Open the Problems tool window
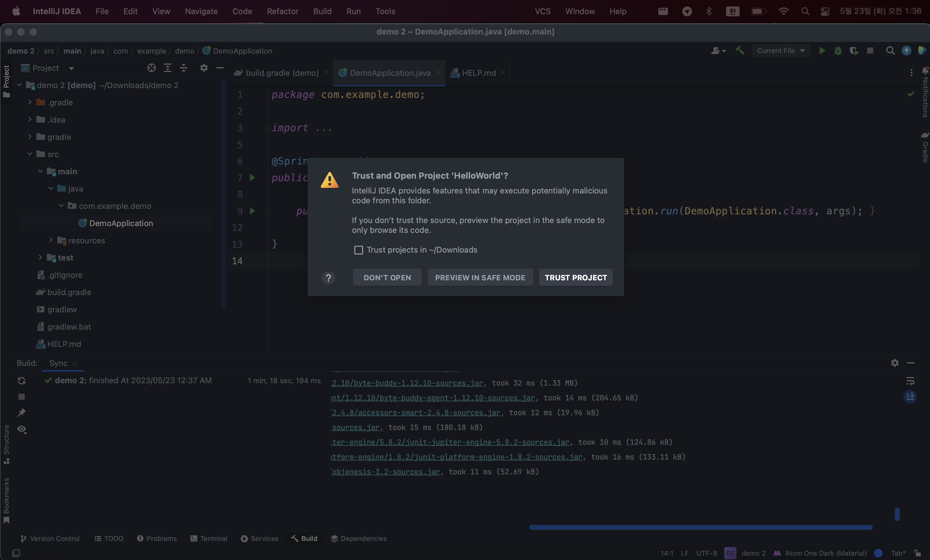930x560 pixels. click(157, 538)
